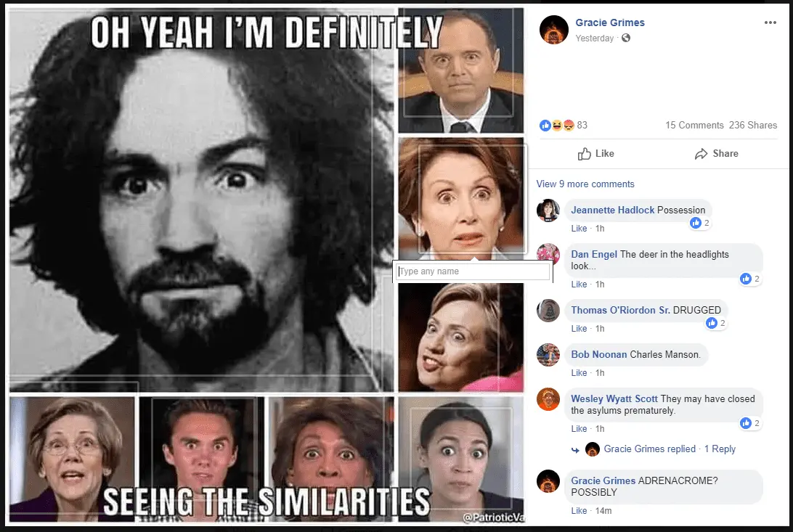
Task: Click the reaction emojis next to 83
Action: pyautogui.click(x=557, y=125)
